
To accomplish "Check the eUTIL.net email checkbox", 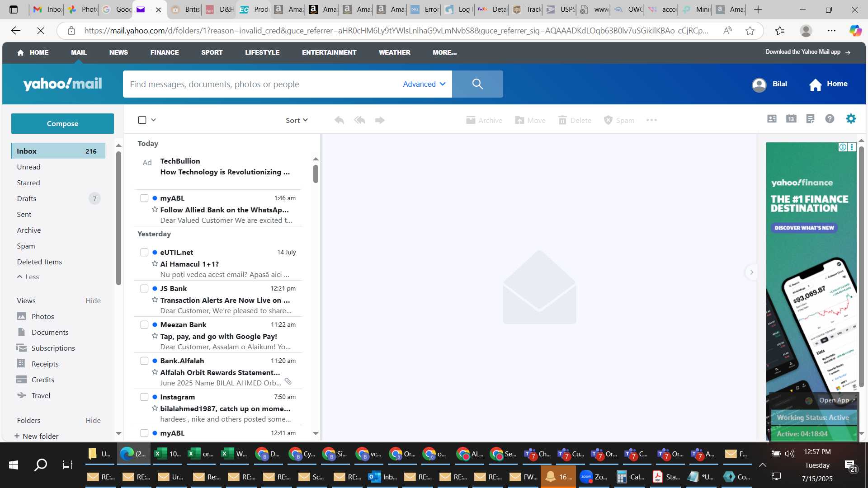I will [144, 253].
